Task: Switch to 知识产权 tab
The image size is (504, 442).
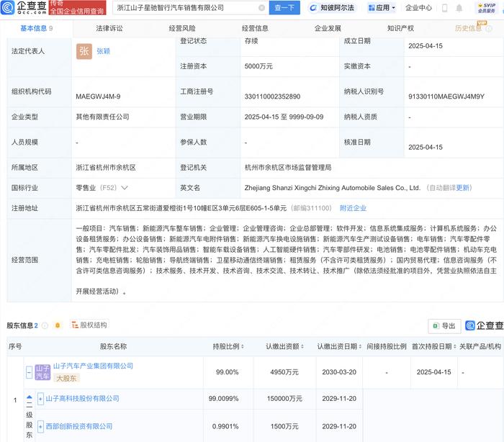Action: click(x=400, y=29)
